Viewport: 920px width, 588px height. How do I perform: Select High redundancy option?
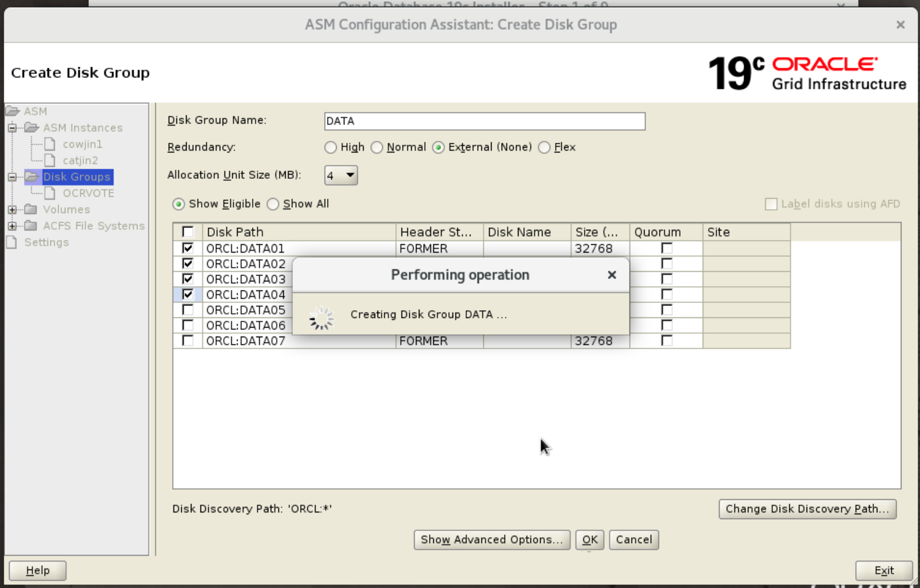[331, 148]
